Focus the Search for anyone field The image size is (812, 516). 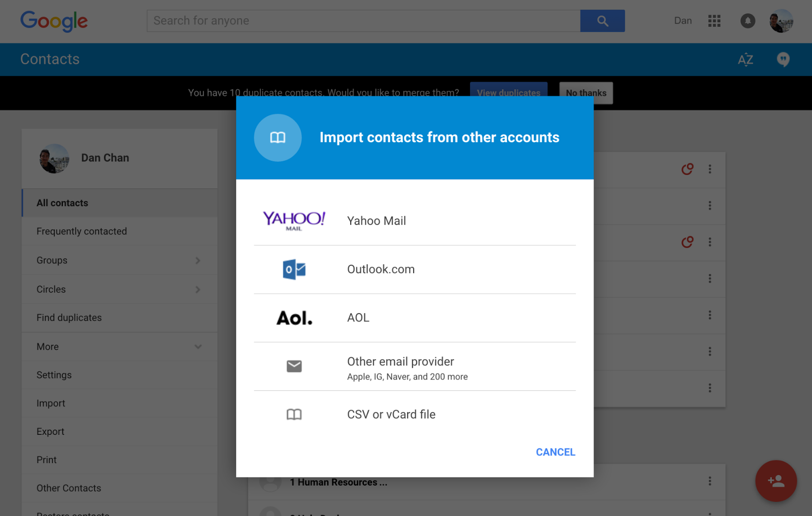[x=363, y=21]
